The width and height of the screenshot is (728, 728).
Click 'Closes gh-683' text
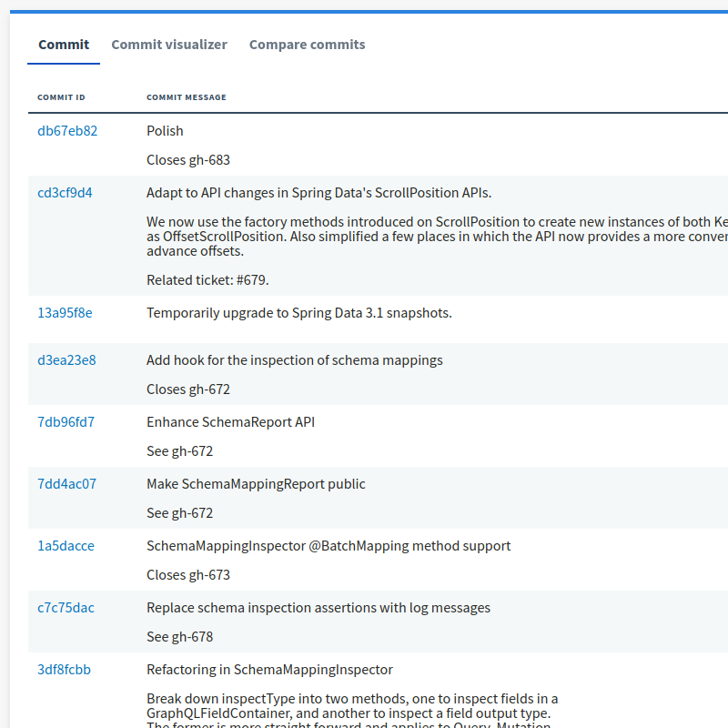pos(188,160)
